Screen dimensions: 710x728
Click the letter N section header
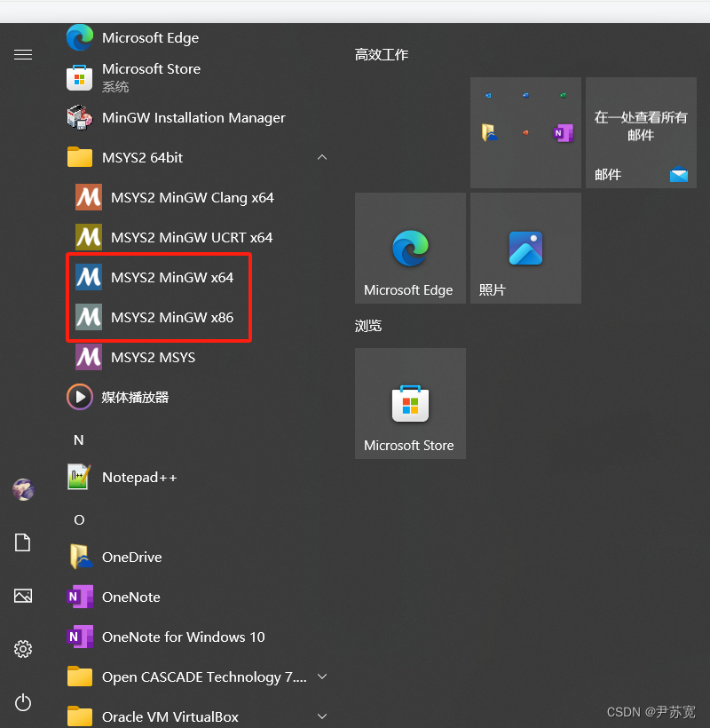(x=78, y=439)
